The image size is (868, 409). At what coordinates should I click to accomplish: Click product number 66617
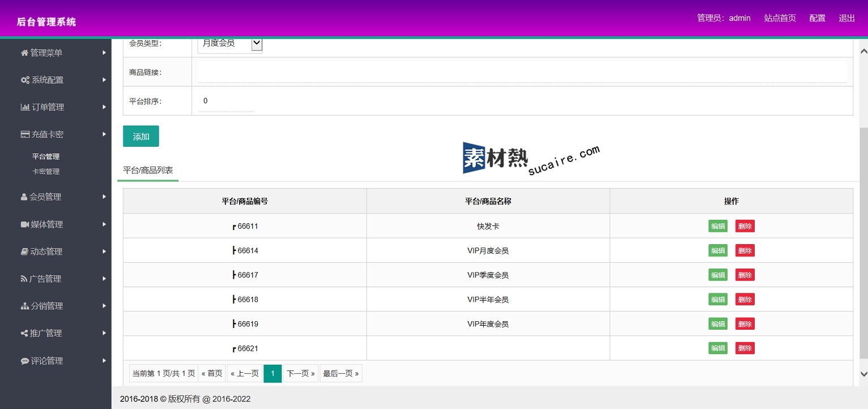pos(248,275)
